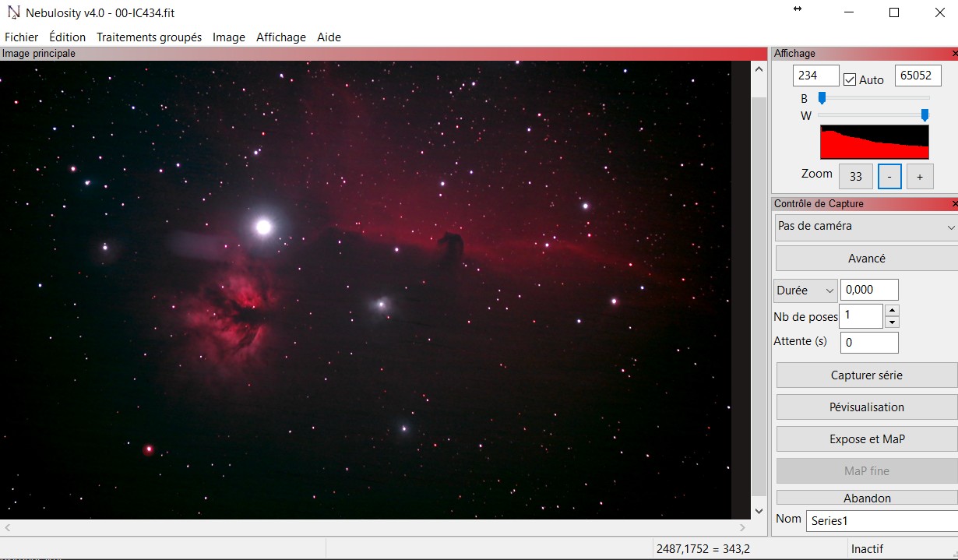The width and height of the screenshot is (958, 560).
Task: Toggle the Auto stretch checkbox
Action: pyautogui.click(x=850, y=79)
